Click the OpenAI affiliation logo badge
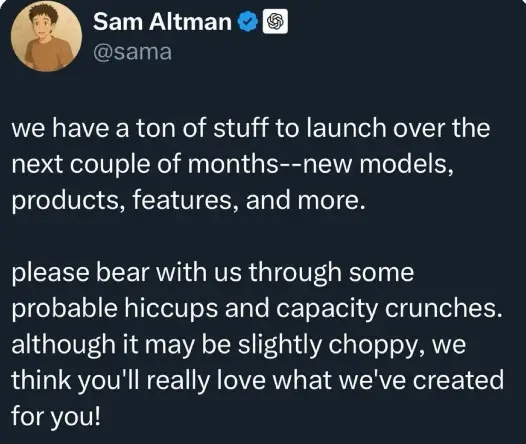 pyautogui.click(x=275, y=22)
